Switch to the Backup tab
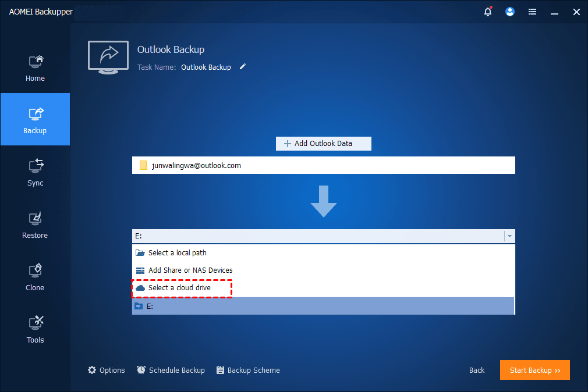 click(x=35, y=120)
